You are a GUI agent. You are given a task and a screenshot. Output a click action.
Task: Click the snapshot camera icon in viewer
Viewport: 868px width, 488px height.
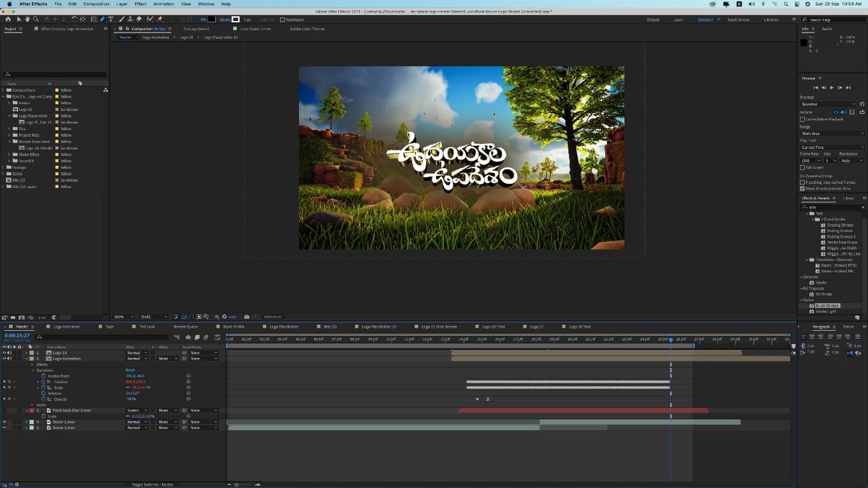pos(247,316)
